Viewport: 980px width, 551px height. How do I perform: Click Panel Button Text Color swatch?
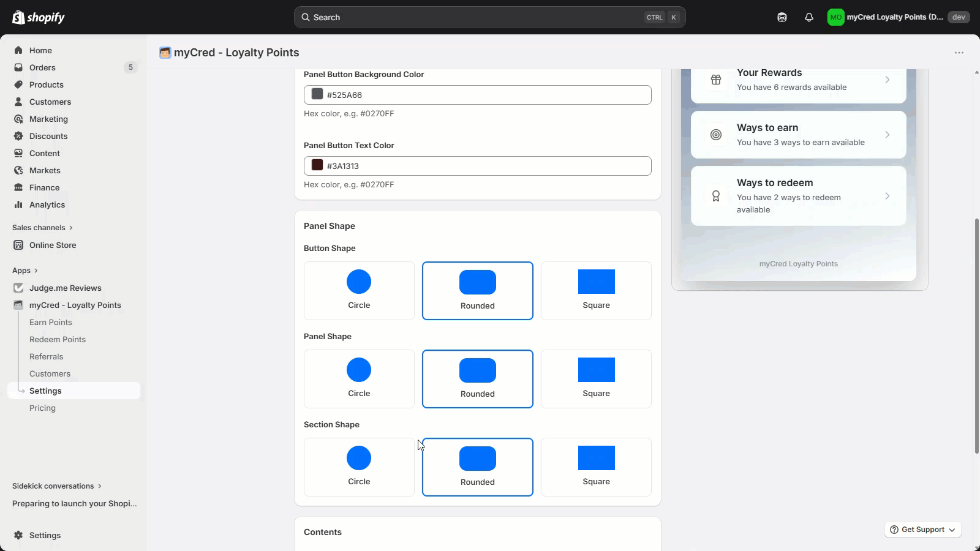[317, 165]
